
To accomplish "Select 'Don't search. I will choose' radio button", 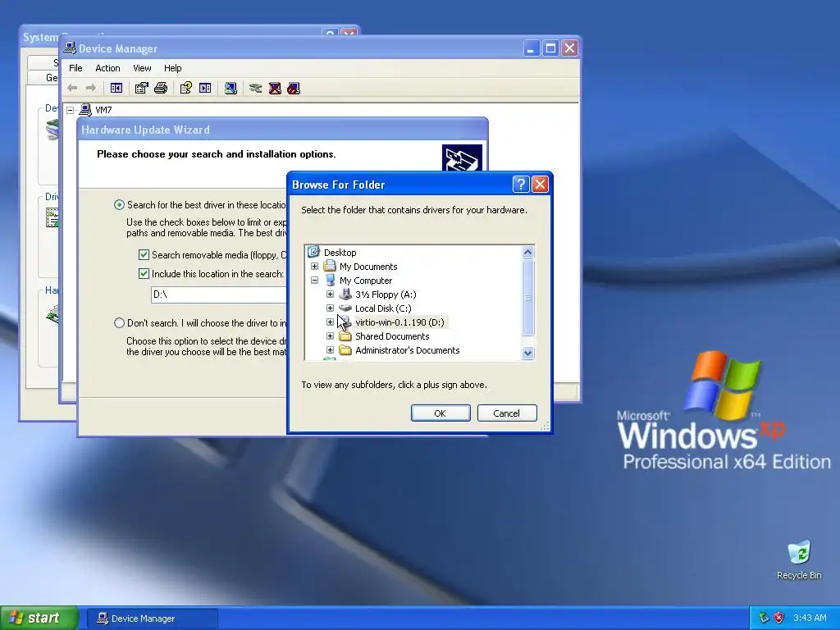I will (119, 322).
